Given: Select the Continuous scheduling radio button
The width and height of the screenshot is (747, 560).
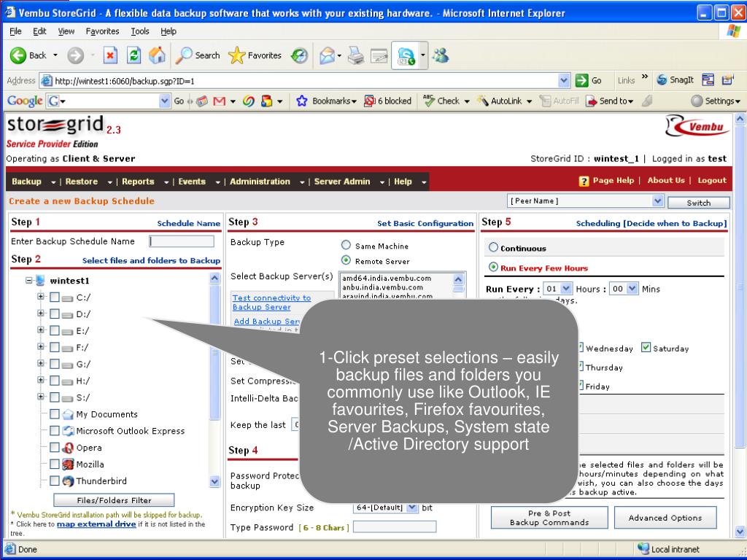Looking at the screenshot, I should (493, 247).
